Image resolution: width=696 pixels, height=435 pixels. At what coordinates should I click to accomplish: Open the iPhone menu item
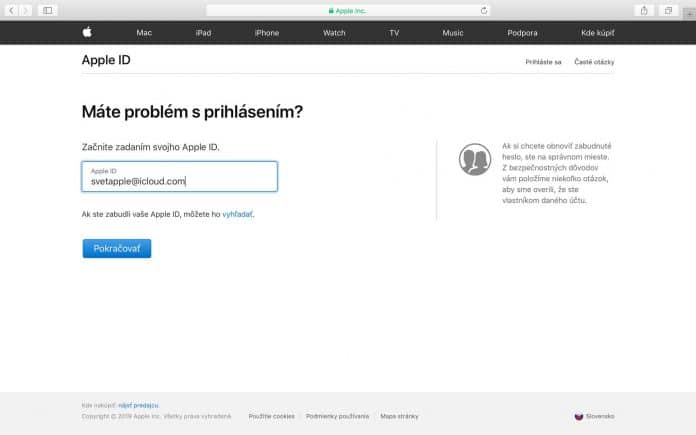coord(267,33)
